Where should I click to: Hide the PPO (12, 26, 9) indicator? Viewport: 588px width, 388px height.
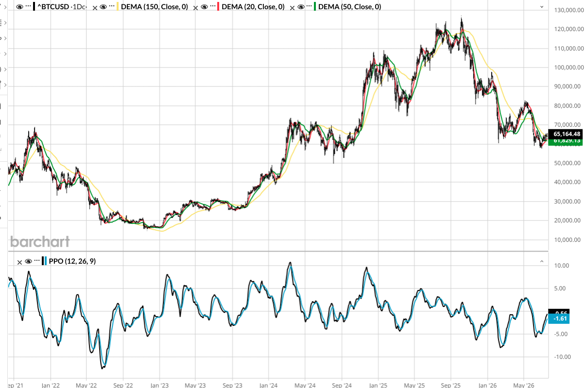[28, 261]
